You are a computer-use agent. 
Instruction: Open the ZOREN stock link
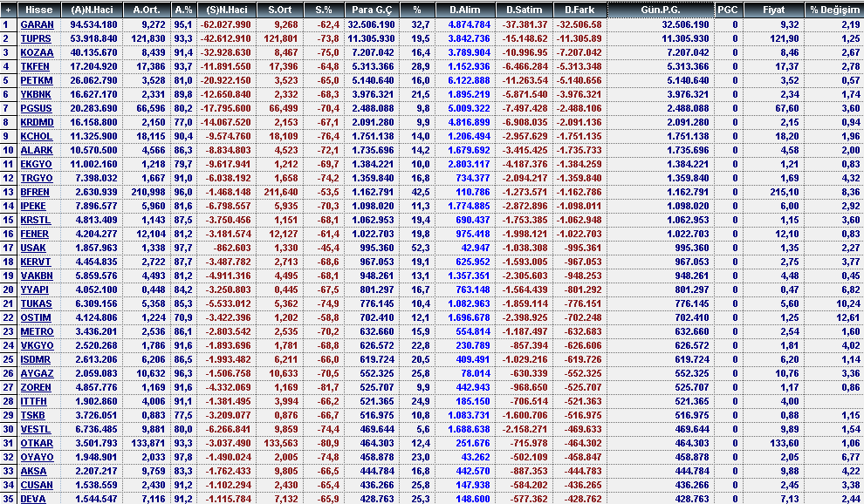[x=35, y=387]
